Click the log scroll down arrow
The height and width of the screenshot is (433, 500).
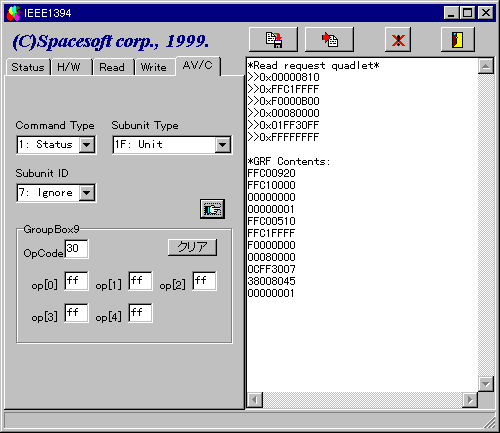click(486, 384)
